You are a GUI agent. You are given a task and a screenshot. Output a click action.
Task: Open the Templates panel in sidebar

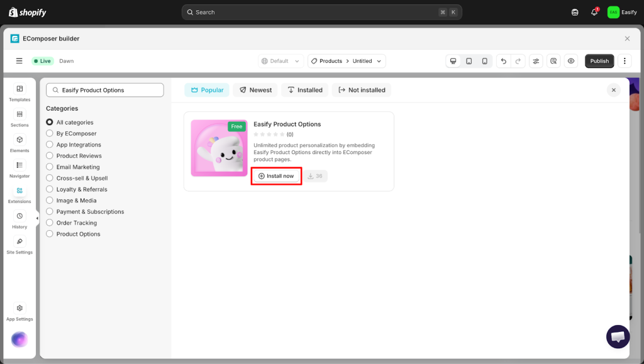[19, 93]
